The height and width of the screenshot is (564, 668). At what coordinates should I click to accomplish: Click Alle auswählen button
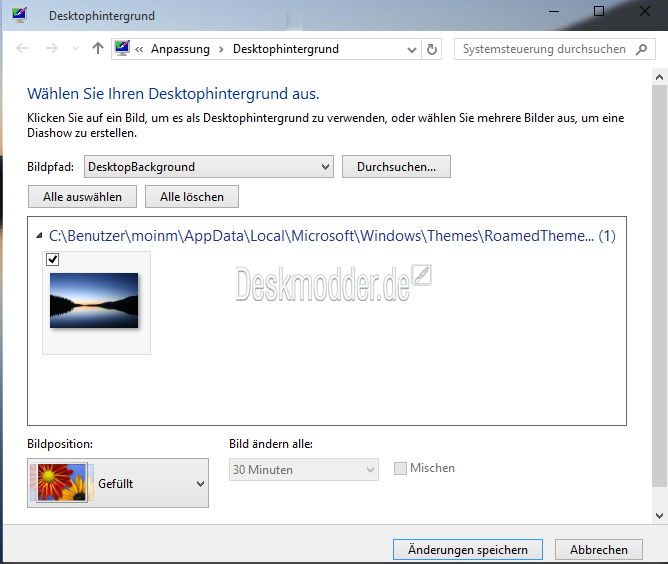pos(82,197)
